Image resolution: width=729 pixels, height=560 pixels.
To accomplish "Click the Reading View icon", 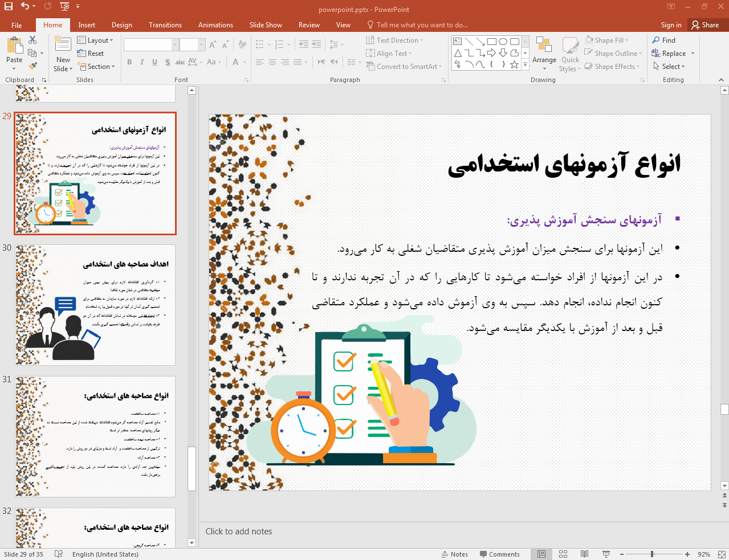I will click(584, 554).
